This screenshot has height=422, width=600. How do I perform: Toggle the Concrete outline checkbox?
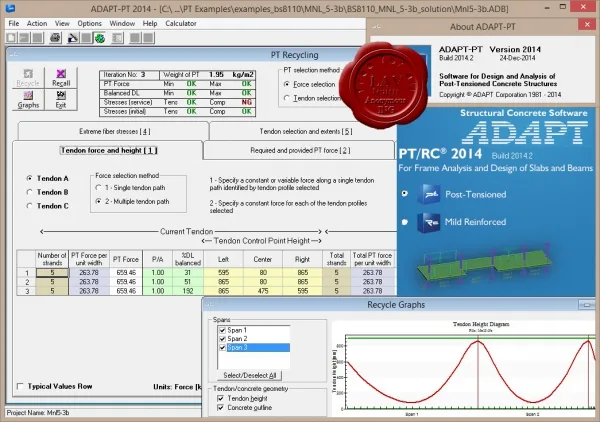[220, 408]
